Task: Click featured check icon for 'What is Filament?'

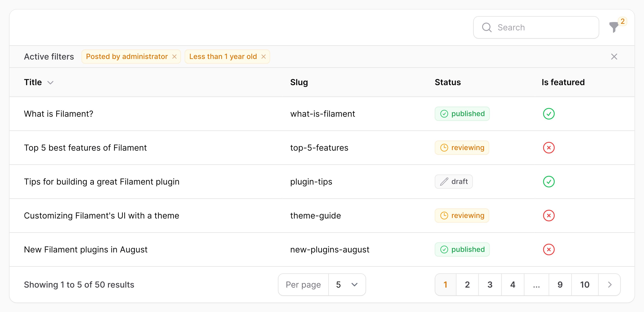Action: tap(549, 114)
